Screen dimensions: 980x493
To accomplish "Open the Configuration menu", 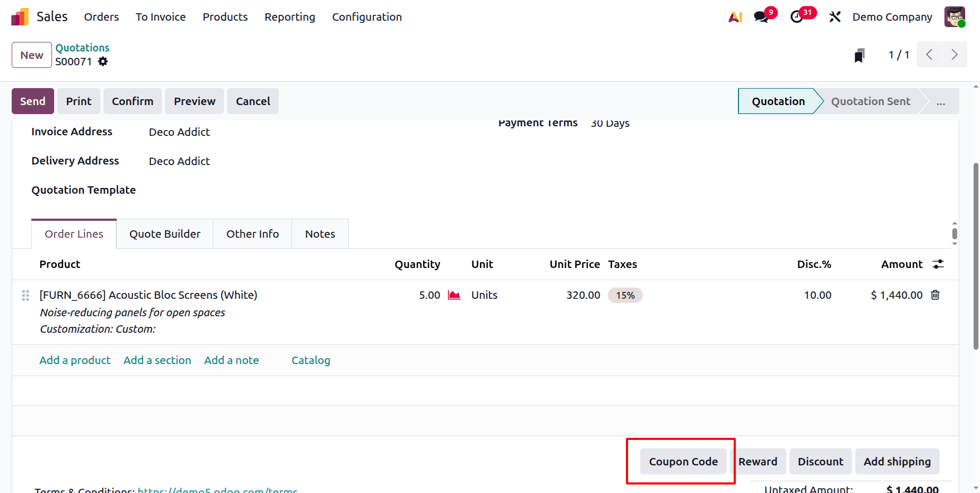I will 366,16.
